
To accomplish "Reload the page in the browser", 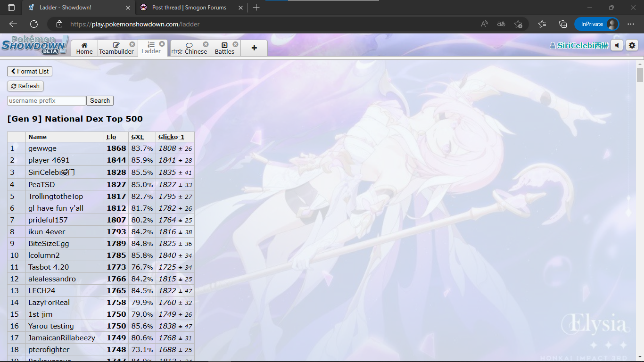I will coord(34,24).
